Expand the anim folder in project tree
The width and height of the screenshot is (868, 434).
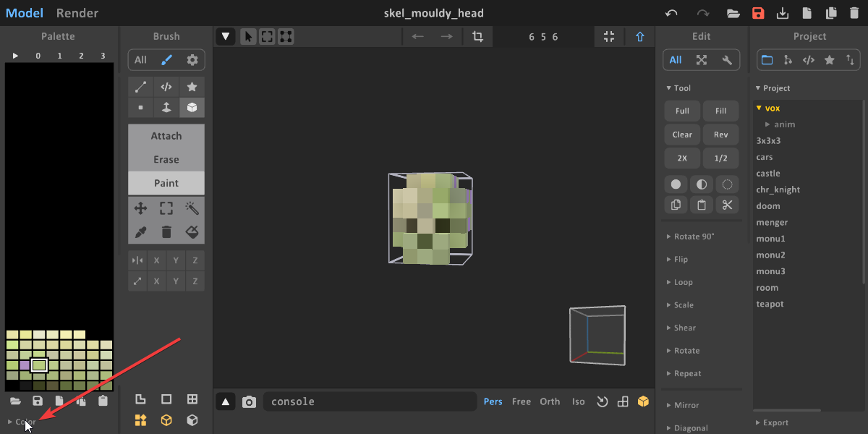(x=780, y=124)
